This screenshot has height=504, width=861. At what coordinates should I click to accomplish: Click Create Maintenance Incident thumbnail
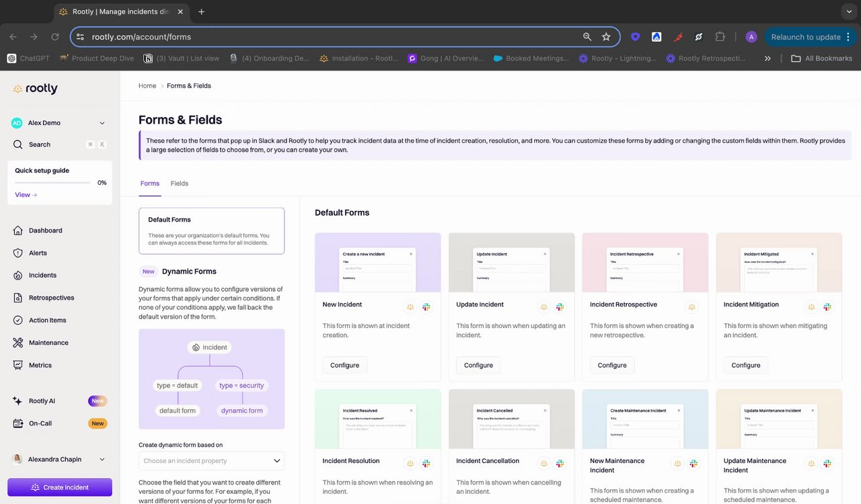pos(645,419)
